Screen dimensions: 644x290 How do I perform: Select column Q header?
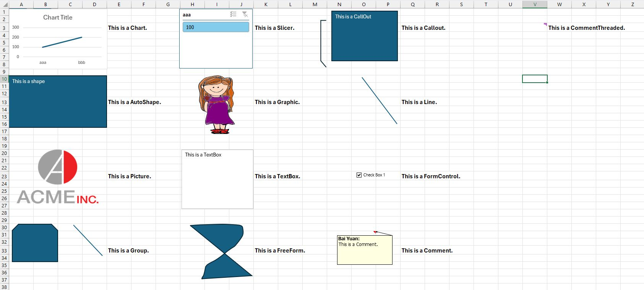click(x=412, y=4)
